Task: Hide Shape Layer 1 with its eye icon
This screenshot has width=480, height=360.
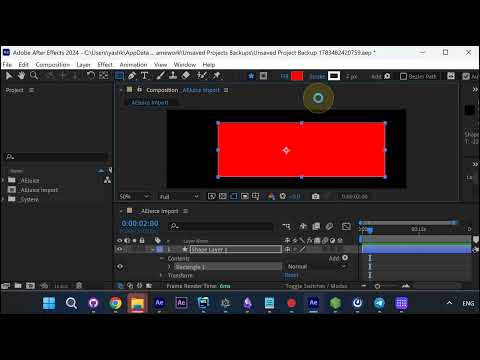Action: point(119,249)
